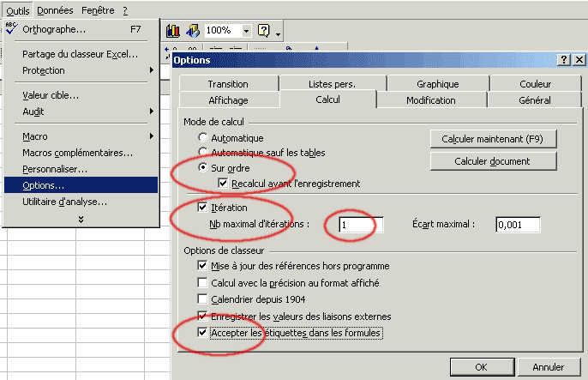
Task: Select the Sur ordre radio button
Action: coord(203,167)
